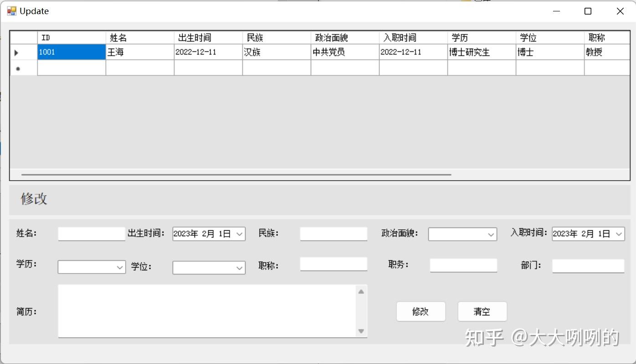Click inside the 部门 text box
This screenshot has width=636, height=364.
[x=588, y=266]
